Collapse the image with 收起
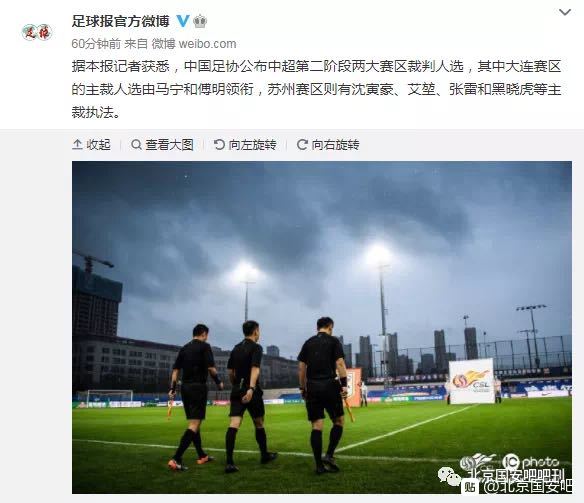This screenshot has height=503, width=584. 91,144
